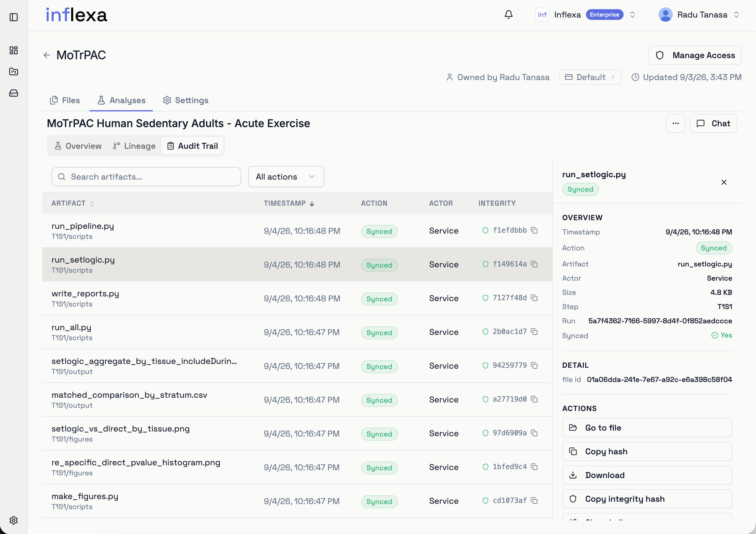Toggle the sidebar panel icon
Screen dimensions: 756x534
point(14,17)
